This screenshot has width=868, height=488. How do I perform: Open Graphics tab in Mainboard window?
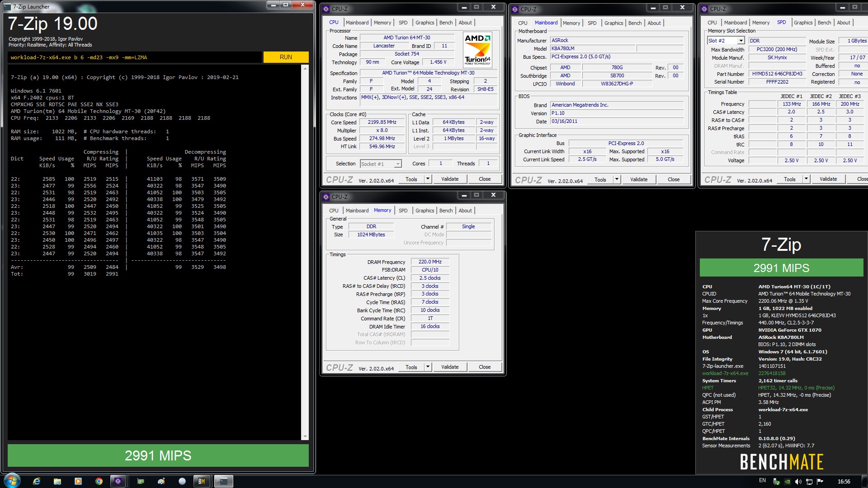click(613, 23)
